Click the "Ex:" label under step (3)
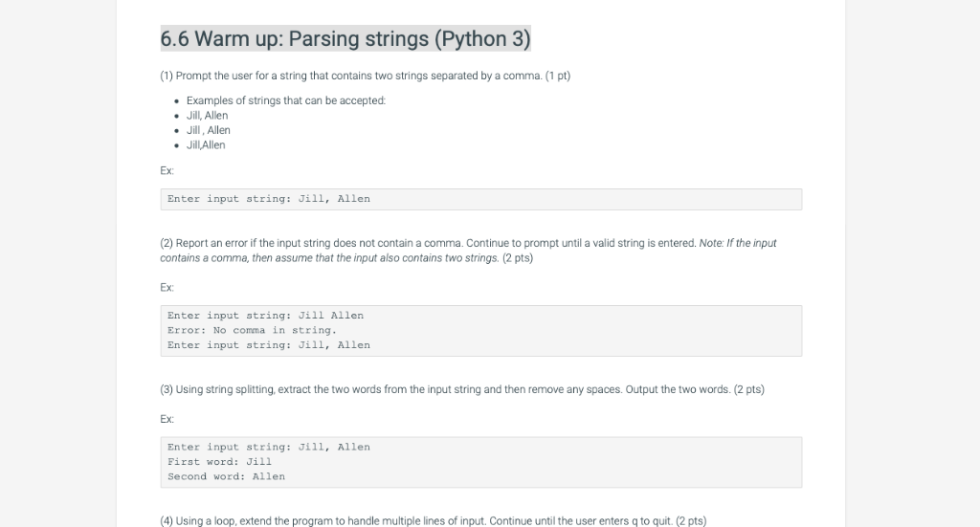Viewport: 980px width, 527px height. (167, 419)
